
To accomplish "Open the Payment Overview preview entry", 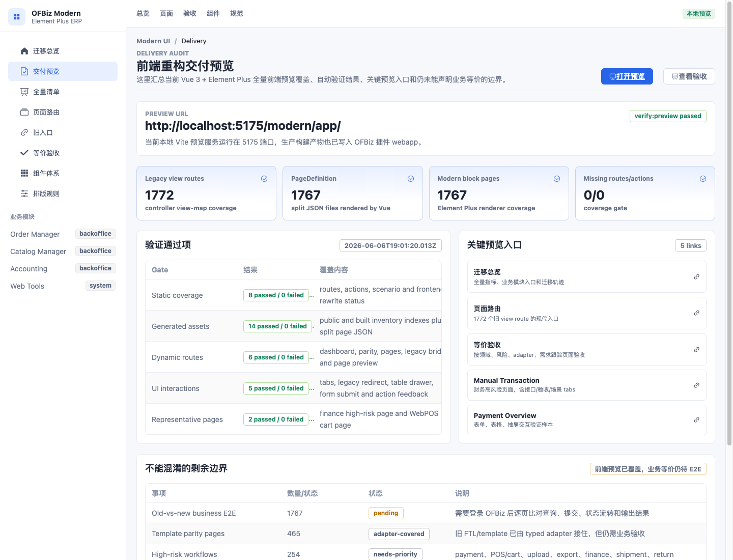I will coord(586,420).
